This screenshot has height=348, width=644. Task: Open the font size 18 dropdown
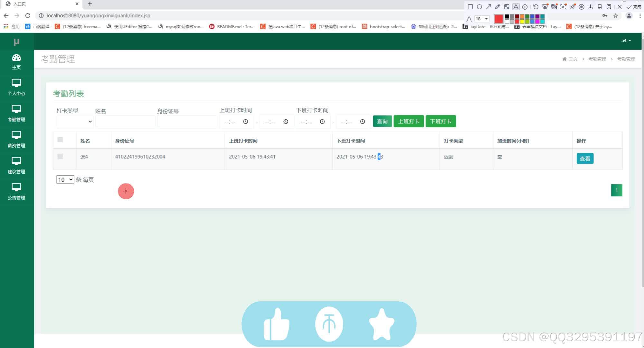coord(482,19)
